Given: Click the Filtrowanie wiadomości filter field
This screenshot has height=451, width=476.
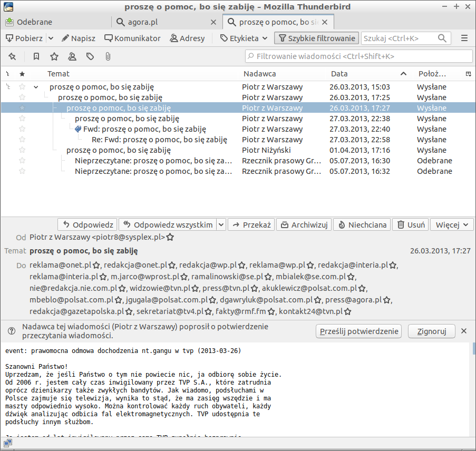Looking at the screenshot, I should (x=359, y=56).
